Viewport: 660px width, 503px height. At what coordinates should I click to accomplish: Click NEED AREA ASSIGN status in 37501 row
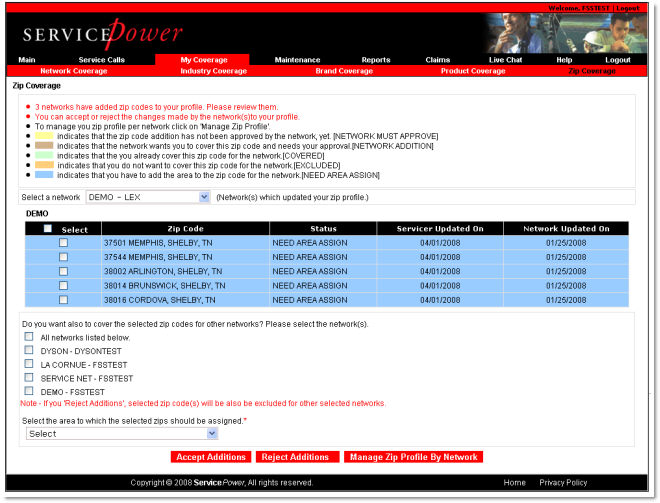310,243
